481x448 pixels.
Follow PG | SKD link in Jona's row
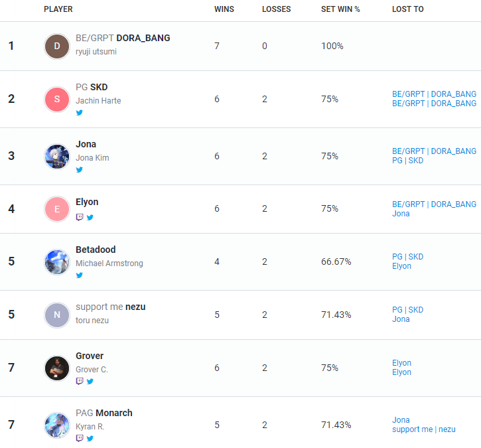click(x=407, y=161)
